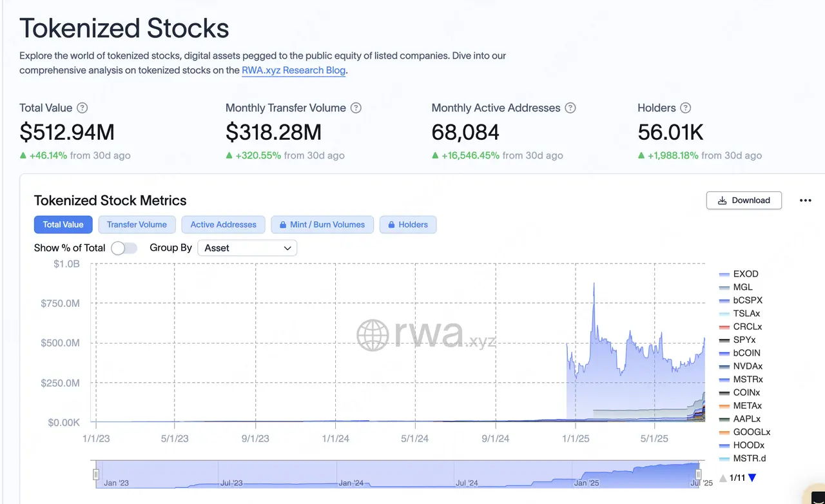
Task: Go to next legend page arrow
Action: (752, 478)
